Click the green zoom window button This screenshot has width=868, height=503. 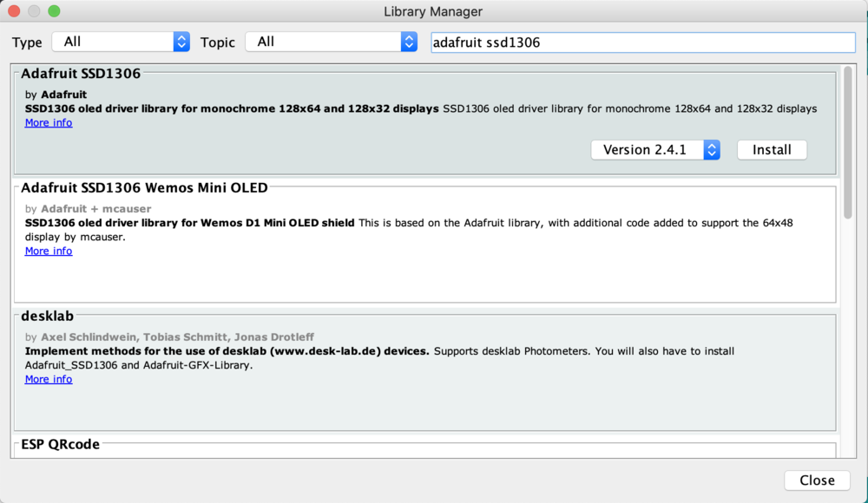click(54, 11)
